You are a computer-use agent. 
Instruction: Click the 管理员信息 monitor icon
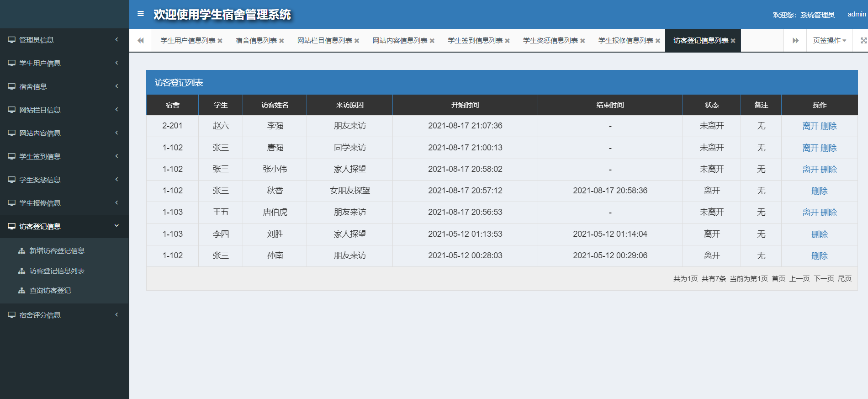(11, 40)
